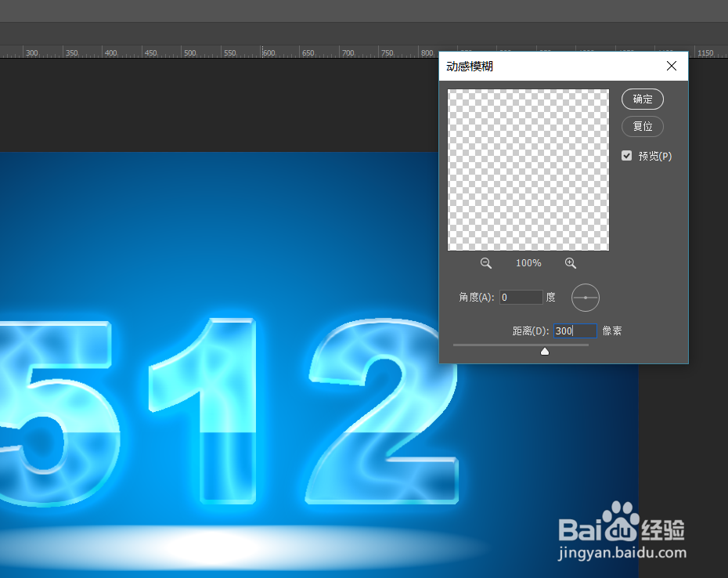
Task: Close the 动感模糊 dialog
Action: (x=672, y=66)
